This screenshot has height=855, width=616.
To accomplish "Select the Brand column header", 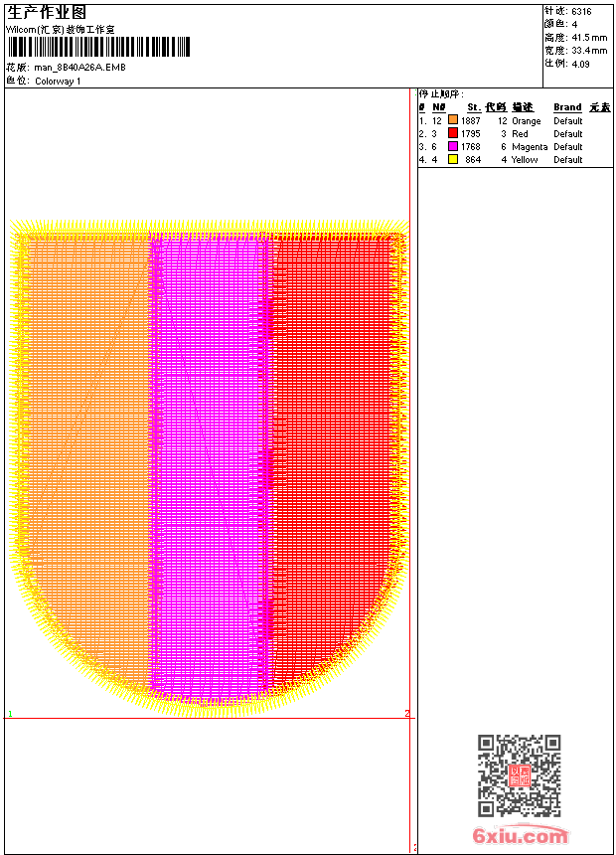I will point(567,107).
